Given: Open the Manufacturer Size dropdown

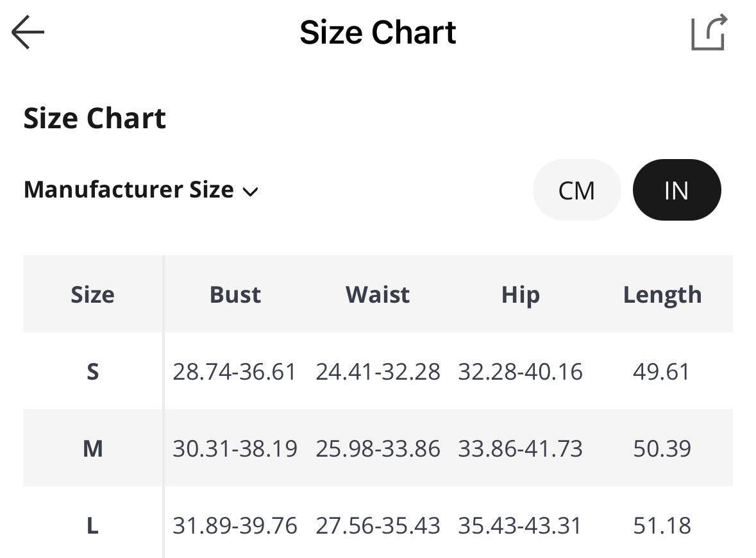Looking at the screenshot, I should pyautogui.click(x=129, y=190).
